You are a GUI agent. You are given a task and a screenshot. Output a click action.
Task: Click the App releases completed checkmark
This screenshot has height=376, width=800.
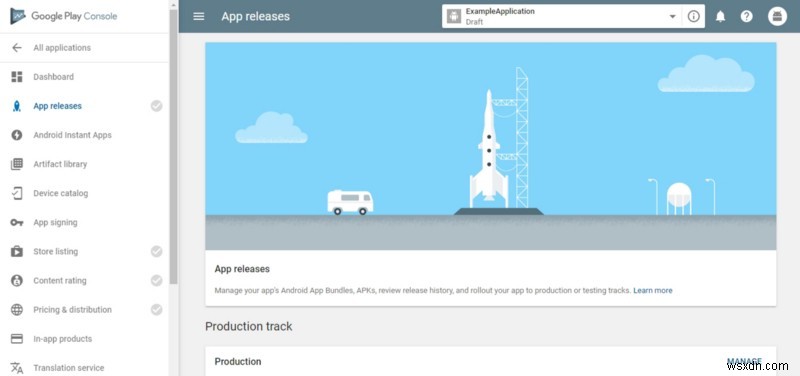click(x=157, y=106)
